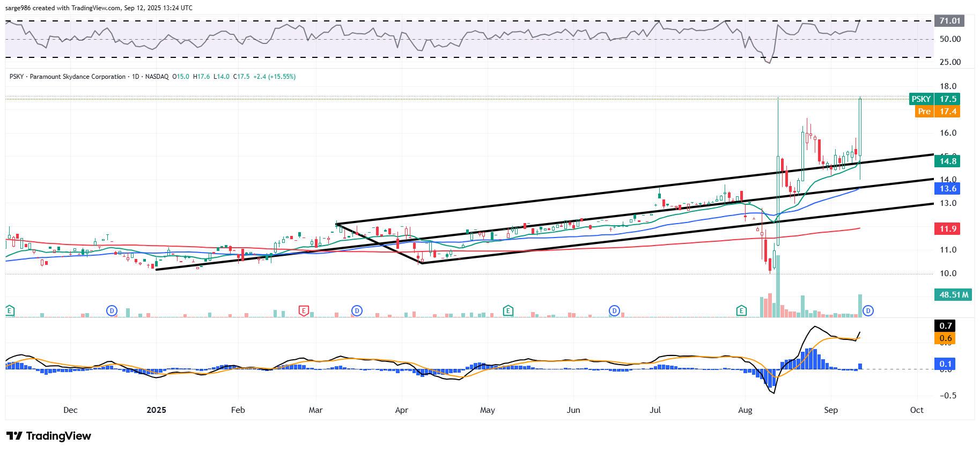Click the green earnings E marker before August
This screenshot has height=452, width=980.
(741, 310)
